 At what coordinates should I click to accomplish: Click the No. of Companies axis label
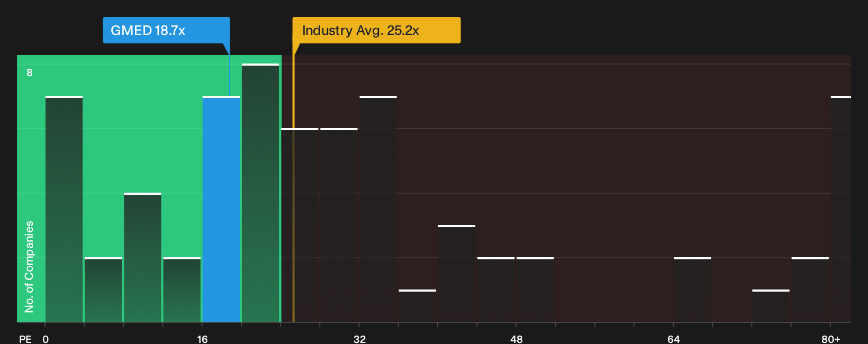point(29,267)
